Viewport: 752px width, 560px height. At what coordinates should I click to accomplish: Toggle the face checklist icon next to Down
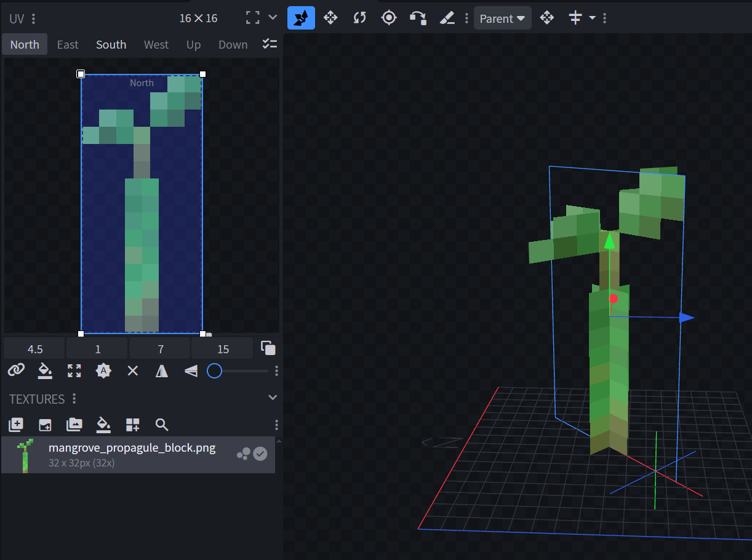click(270, 44)
